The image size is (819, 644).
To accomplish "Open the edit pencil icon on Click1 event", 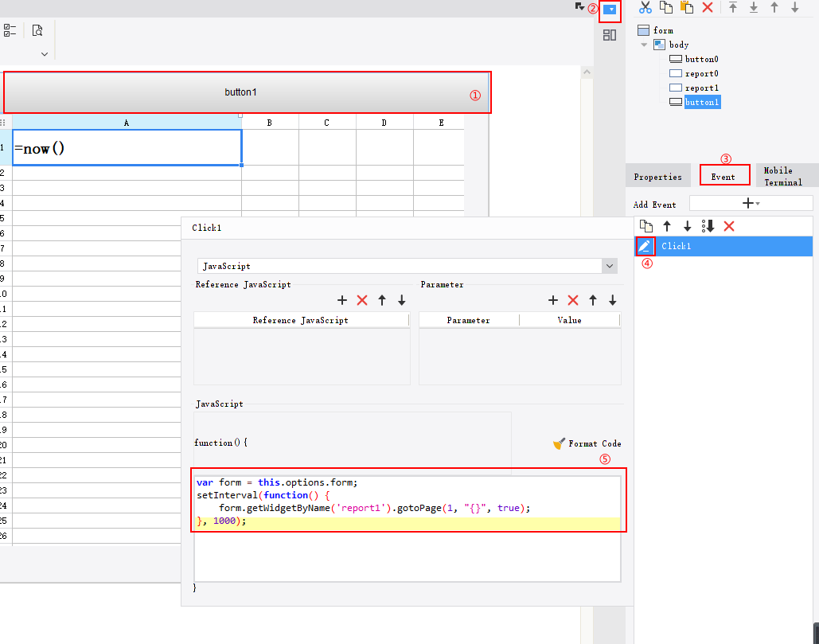I will pyautogui.click(x=645, y=245).
